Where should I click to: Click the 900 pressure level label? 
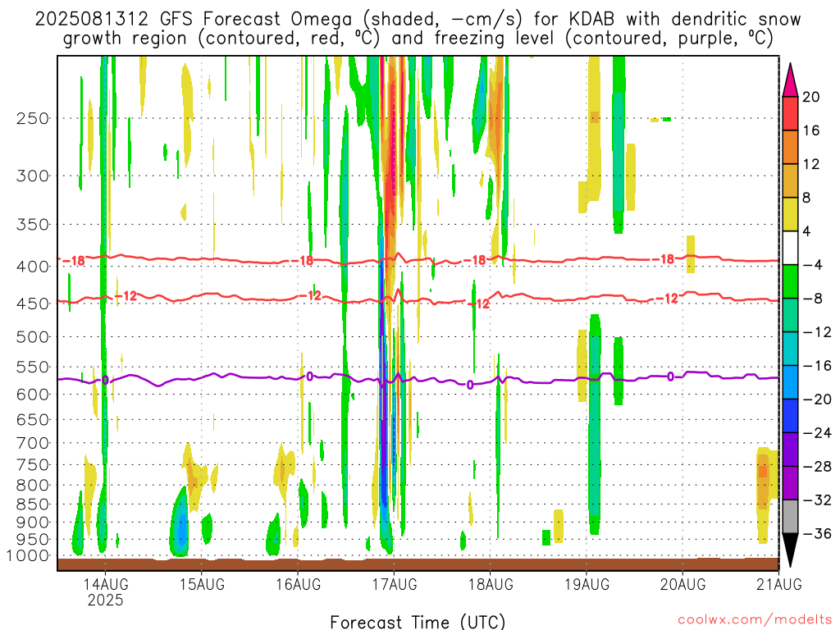point(33,523)
